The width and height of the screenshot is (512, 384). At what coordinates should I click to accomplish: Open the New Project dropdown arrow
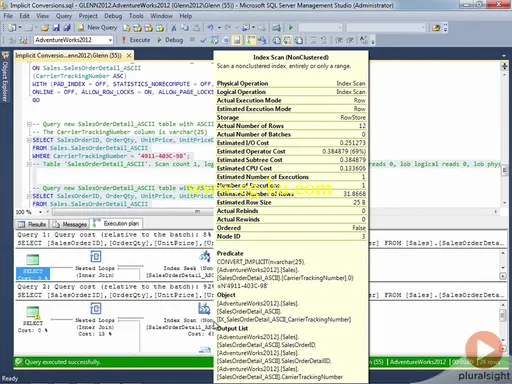pyautogui.click(x=20, y=28)
